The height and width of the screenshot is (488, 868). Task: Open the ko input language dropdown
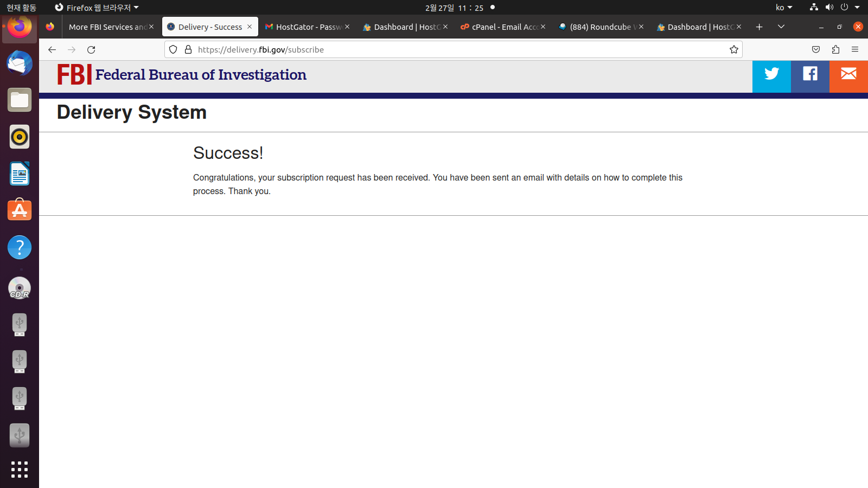(784, 8)
